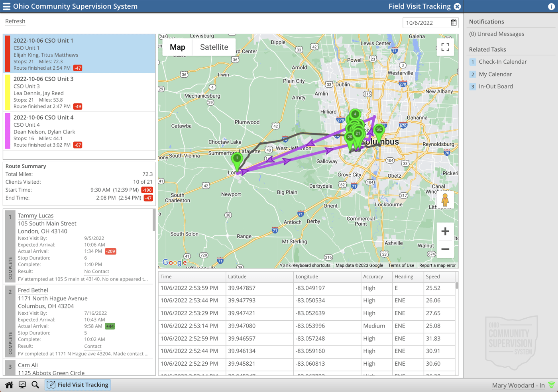Image resolution: width=558 pixels, height=392 pixels.
Task: Select the 10/6/2022 2:53:59 PM GPS row
Action: tap(307, 288)
